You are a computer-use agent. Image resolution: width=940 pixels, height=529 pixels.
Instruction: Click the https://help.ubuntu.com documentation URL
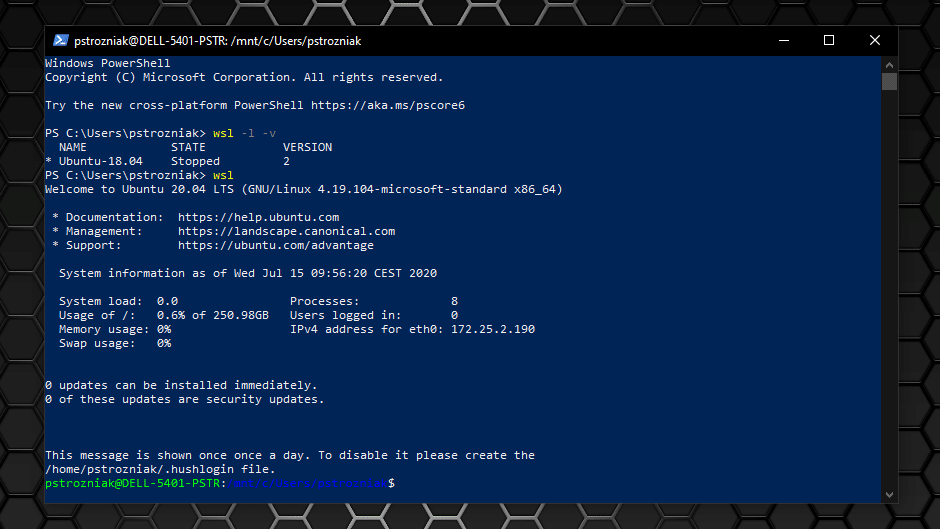click(x=258, y=217)
